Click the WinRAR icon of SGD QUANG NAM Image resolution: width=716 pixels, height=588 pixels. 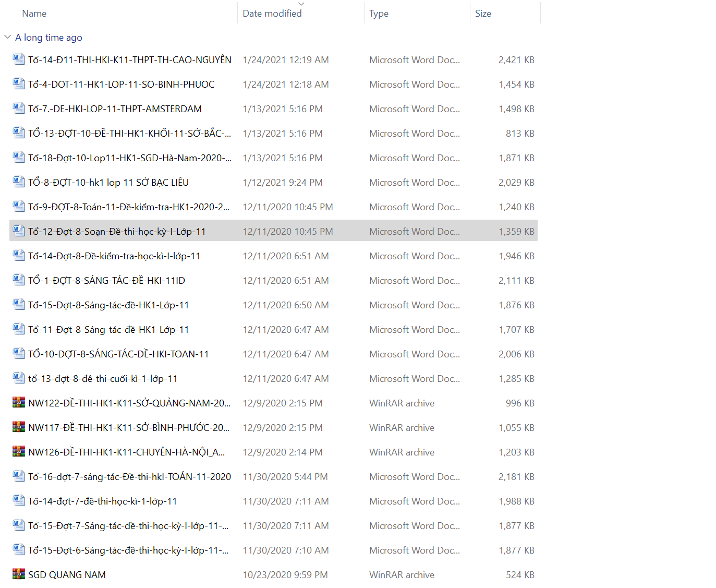click(x=19, y=574)
